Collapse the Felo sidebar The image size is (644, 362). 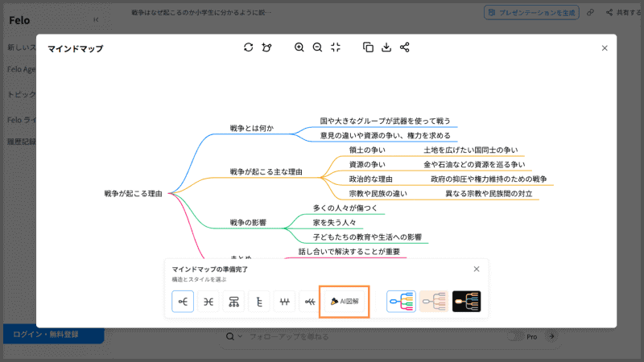(96, 19)
